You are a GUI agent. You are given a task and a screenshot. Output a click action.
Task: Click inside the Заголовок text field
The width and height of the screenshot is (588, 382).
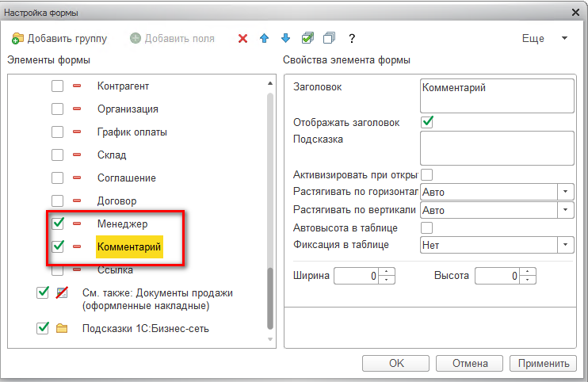click(x=497, y=96)
